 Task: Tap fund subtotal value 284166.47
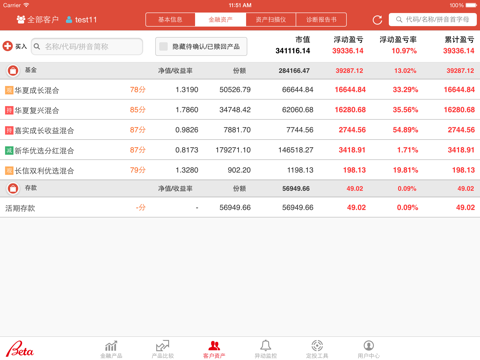294,71
